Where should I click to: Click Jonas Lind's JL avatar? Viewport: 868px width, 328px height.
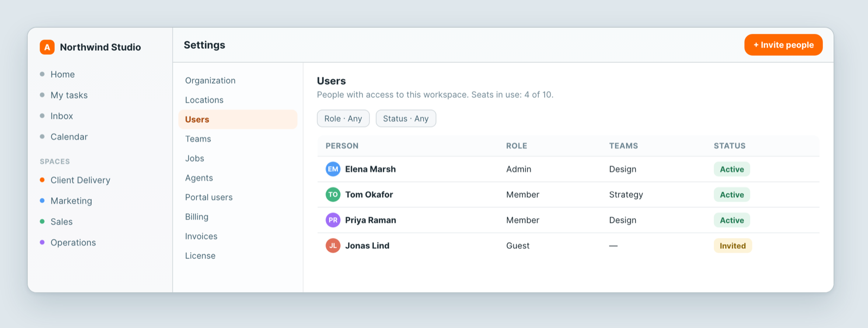tap(333, 246)
